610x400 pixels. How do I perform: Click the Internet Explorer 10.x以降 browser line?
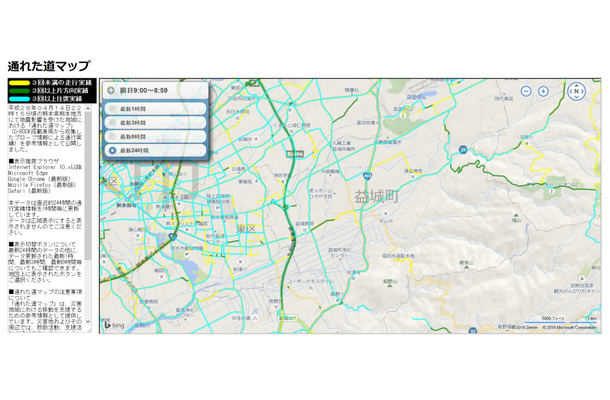click(x=45, y=167)
